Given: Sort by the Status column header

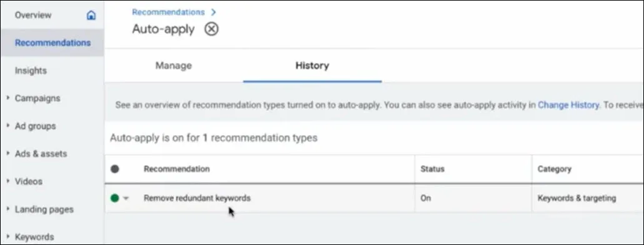Looking at the screenshot, I should (x=432, y=169).
